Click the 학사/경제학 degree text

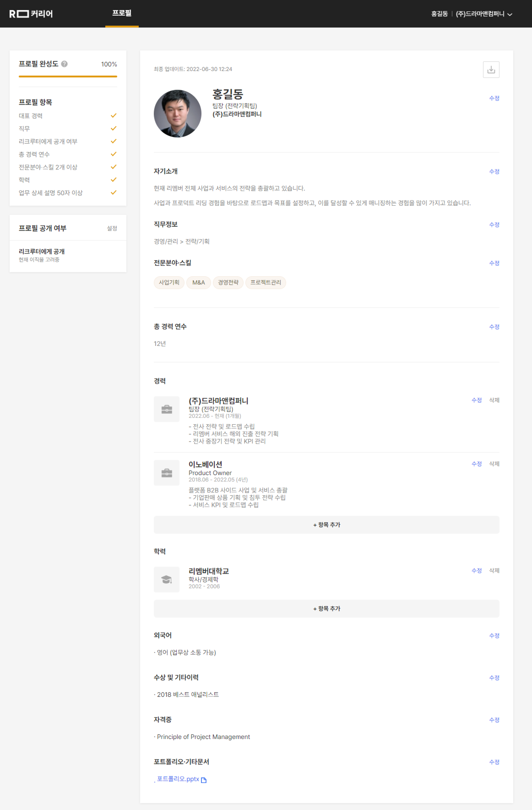tap(203, 580)
